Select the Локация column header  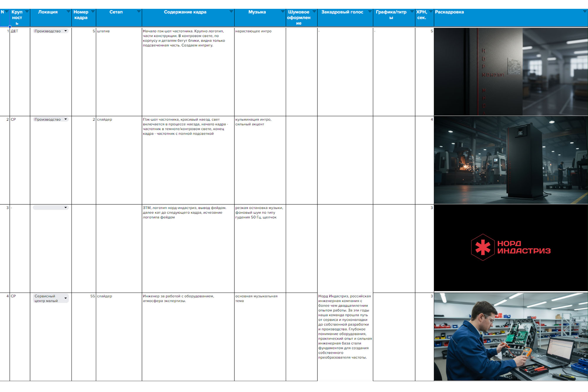click(x=51, y=18)
